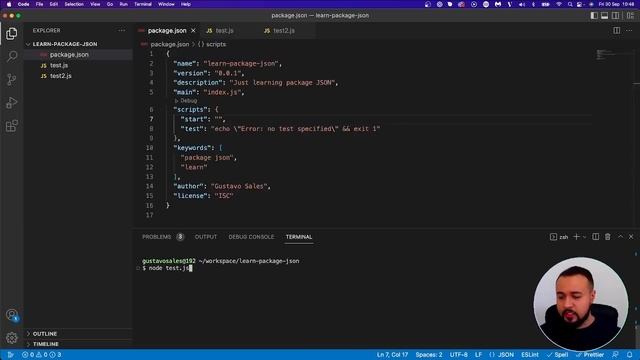Screen dimensions: 640x360
Task: Open Explorer more actions ellipsis
Action: [122, 31]
